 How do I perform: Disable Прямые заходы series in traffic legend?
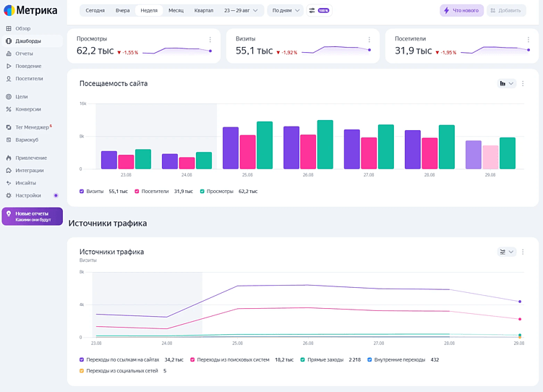tap(303, 359)
